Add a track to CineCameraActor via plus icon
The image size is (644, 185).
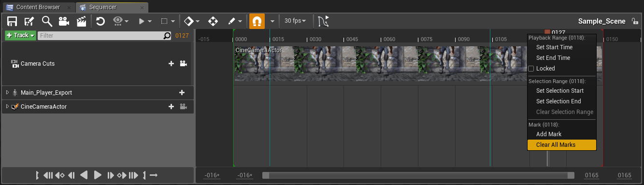171,107
